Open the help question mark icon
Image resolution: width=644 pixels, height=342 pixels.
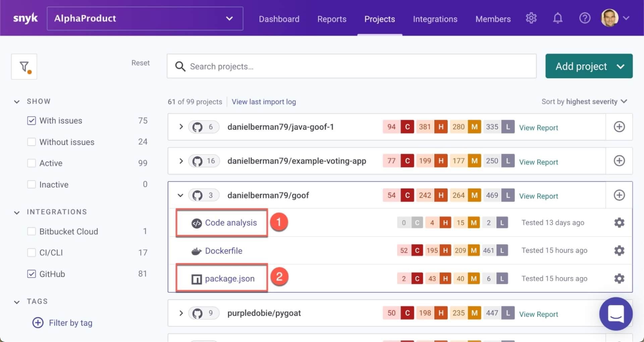pos(585,18)
